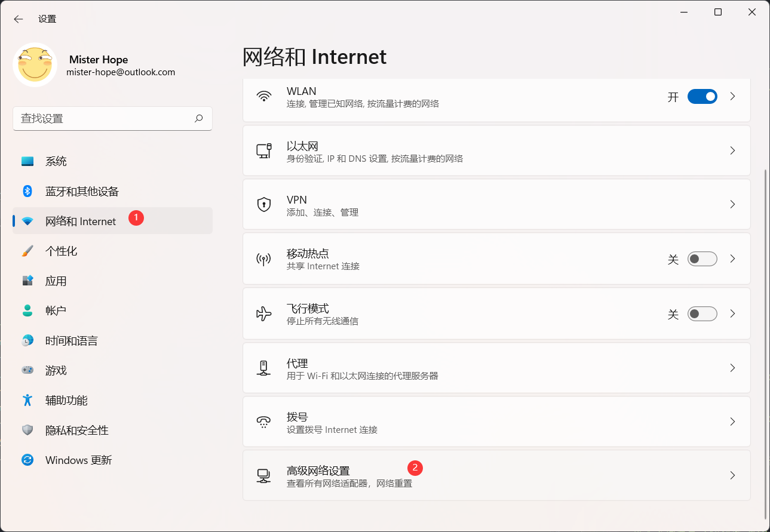The height and width of the screenshot is (532, 770).
Task: Click '停止所有无线通信' description text
Action: (323, 321)
